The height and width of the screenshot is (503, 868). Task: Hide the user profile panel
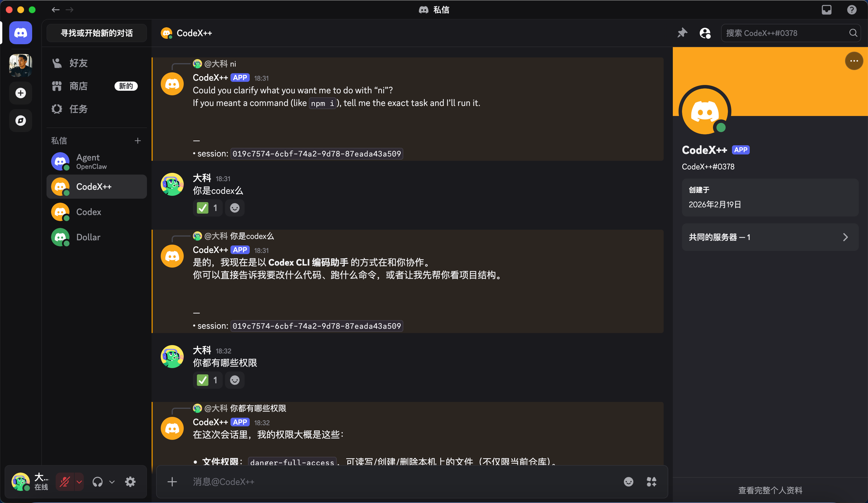[705, 33]
